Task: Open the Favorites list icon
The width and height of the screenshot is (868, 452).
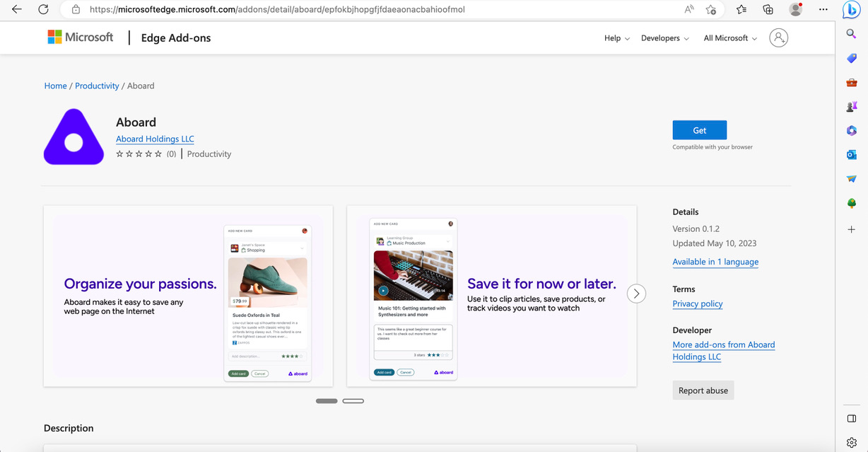Action: point(741,10)
